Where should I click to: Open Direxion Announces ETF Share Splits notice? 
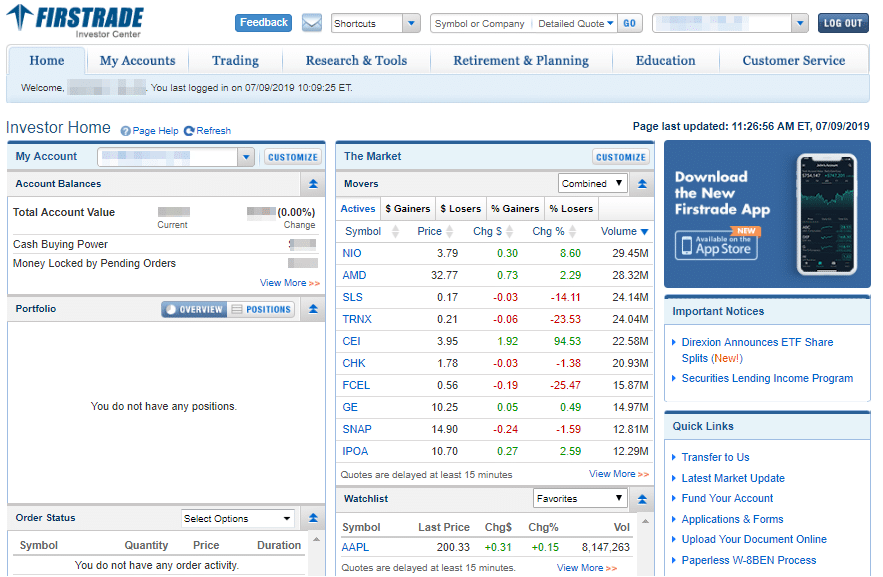point(757,350)
